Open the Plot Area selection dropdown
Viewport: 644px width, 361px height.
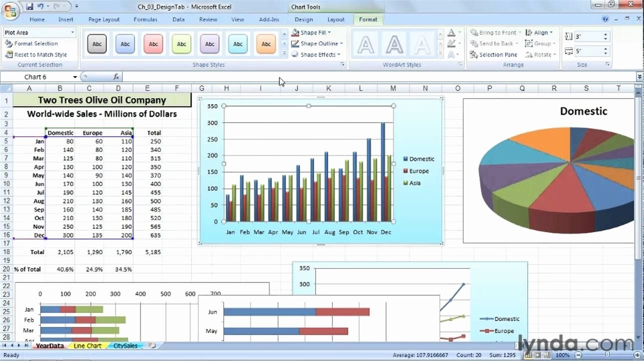72,32
